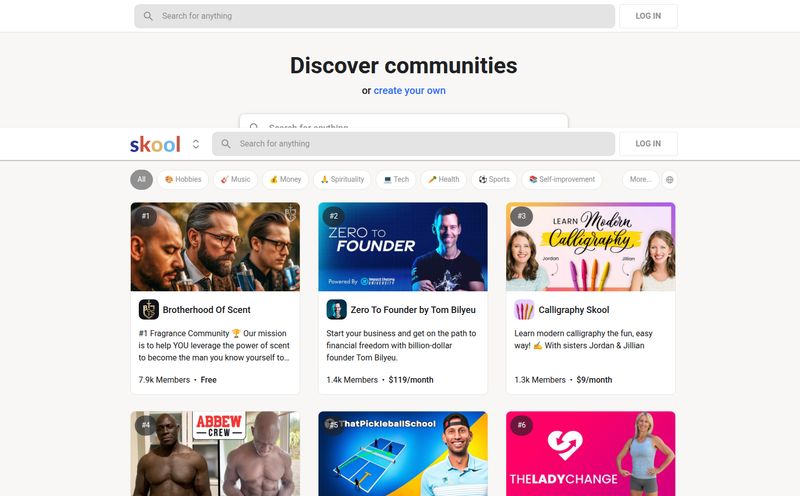Open the Brotherhood Of Scent cover image

click(x=215, y=247)
